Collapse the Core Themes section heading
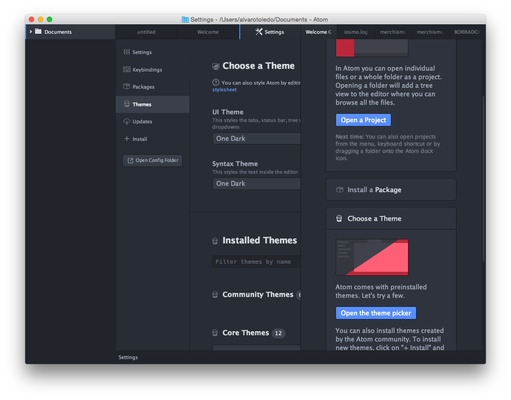This screenshot has height=400, width=511. [245, 333]
